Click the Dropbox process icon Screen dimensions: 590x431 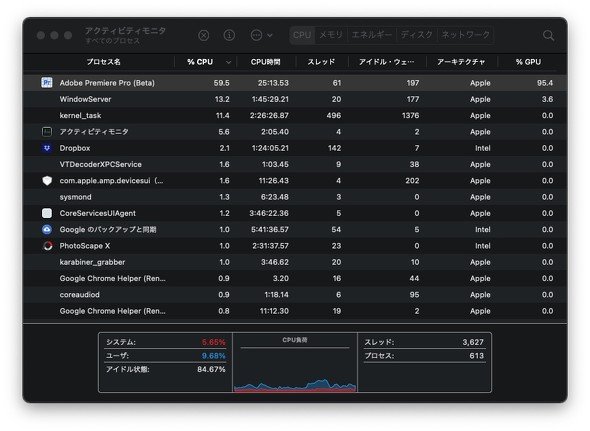47,148
